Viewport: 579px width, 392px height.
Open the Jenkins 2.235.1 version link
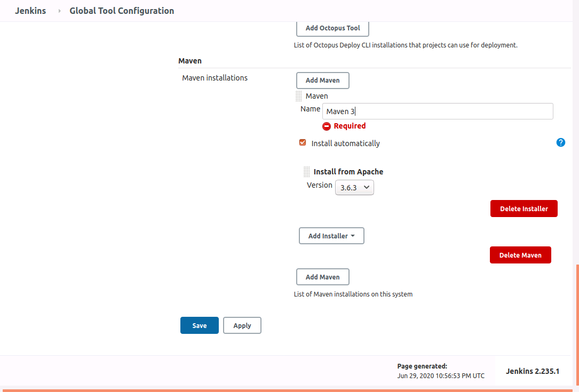532,371
